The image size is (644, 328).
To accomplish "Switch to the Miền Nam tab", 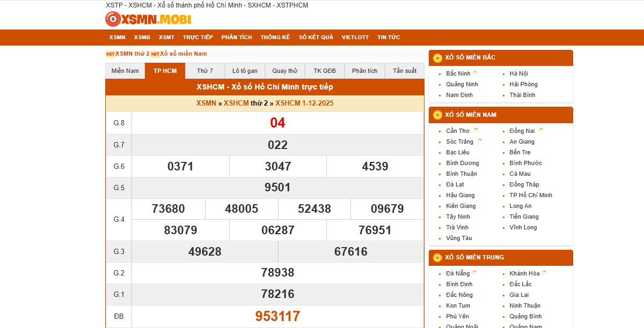I will tap(125, 71).
